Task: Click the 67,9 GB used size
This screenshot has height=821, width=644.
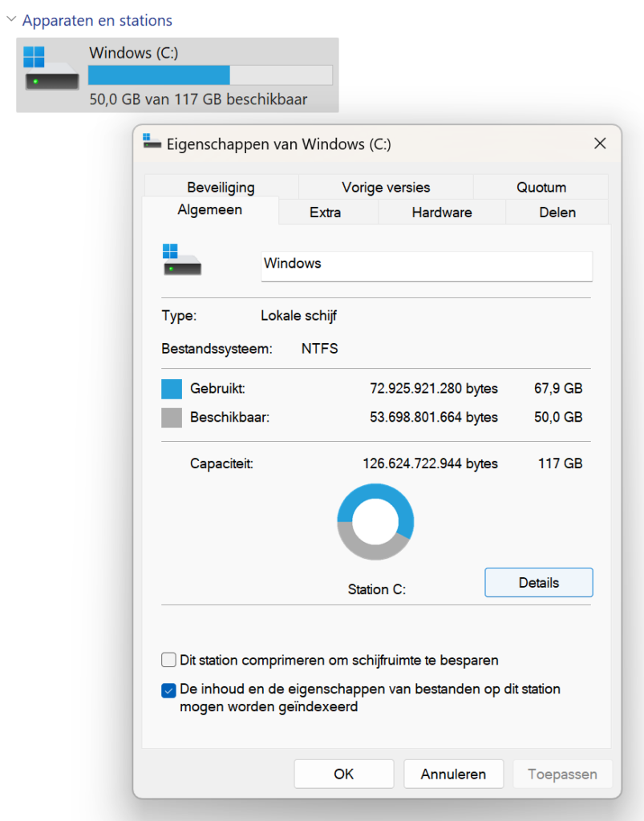Action: [x=558, y=389]
